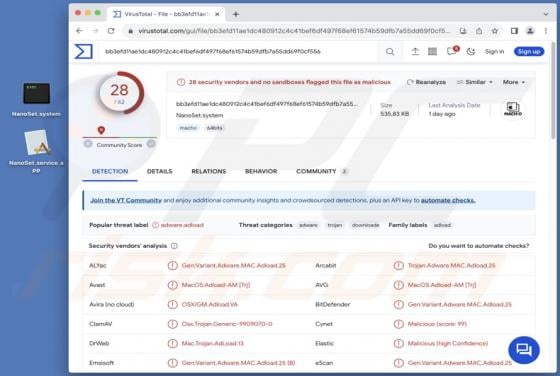Image resolution: width=560 pixels, height=376 pixels.
Task: Toggle dark mode moon icon
Action: (471, 51)
